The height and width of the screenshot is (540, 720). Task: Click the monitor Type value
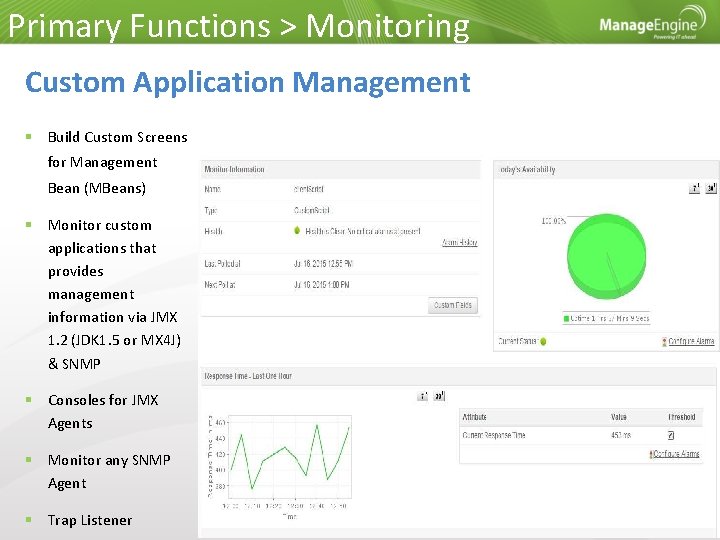(312, 210)
